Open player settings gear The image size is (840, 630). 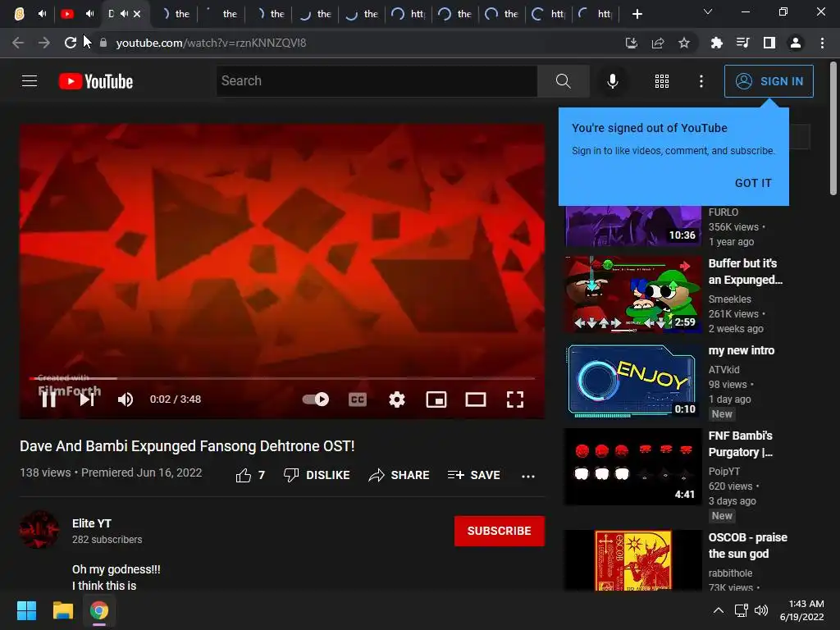[x=397, y=399]
